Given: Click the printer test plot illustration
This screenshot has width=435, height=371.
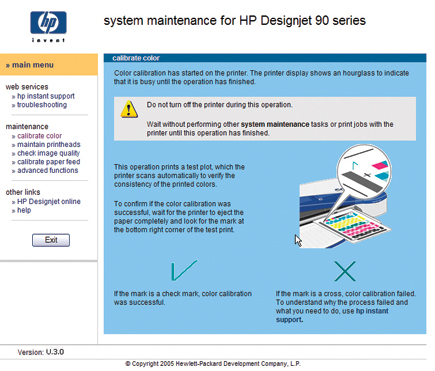Looking at the screenshot, I should pyautogui.click(x=345, y=196).
